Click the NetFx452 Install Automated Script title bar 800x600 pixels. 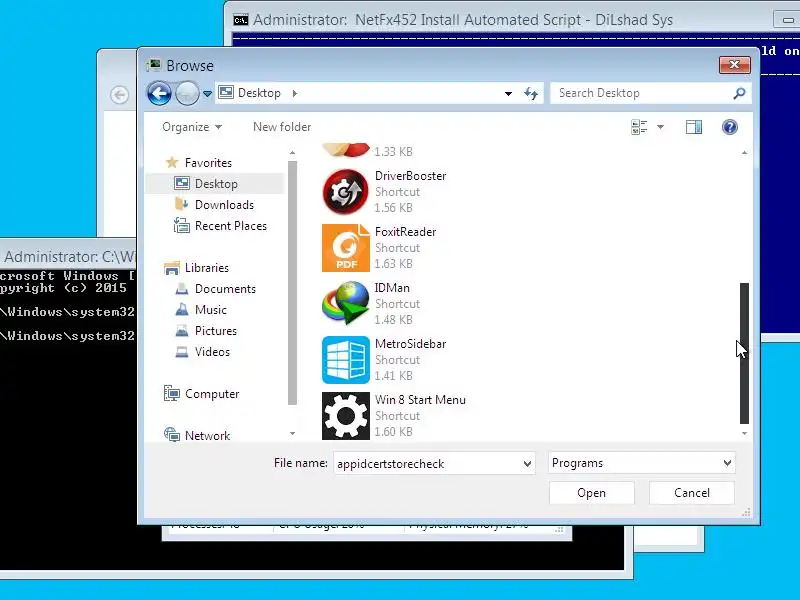point(463,20)
